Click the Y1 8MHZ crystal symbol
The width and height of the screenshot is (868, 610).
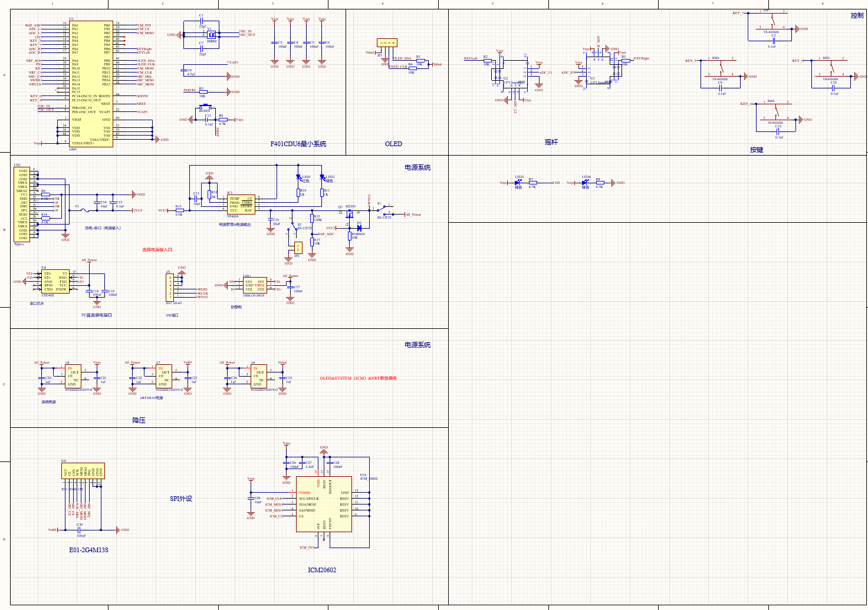pyautogui.click(x=212, y=34)
